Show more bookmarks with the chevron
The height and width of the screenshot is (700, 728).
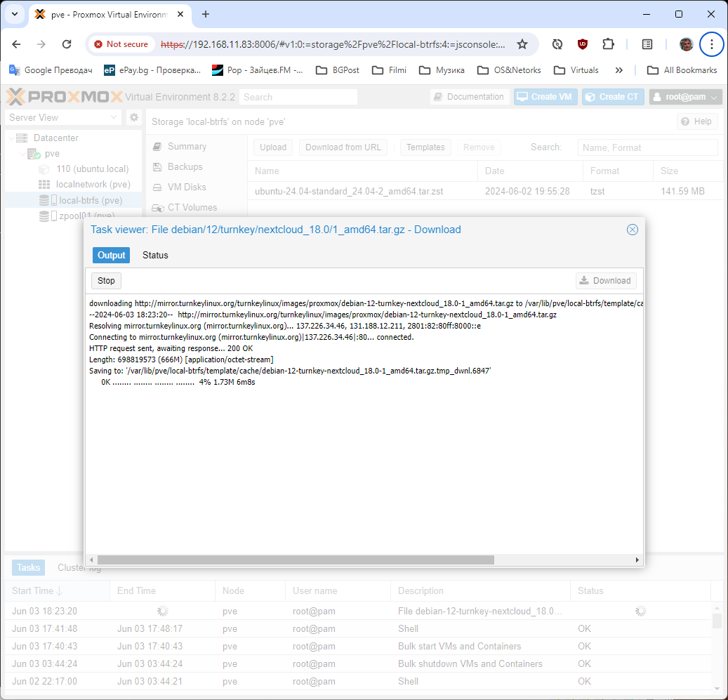click(x=619, y=70)
